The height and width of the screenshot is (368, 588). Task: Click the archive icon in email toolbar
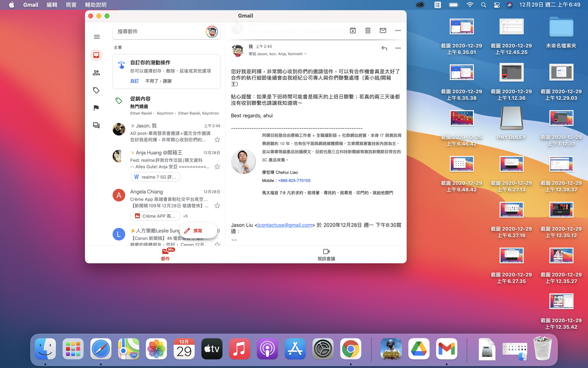[353, 31]
